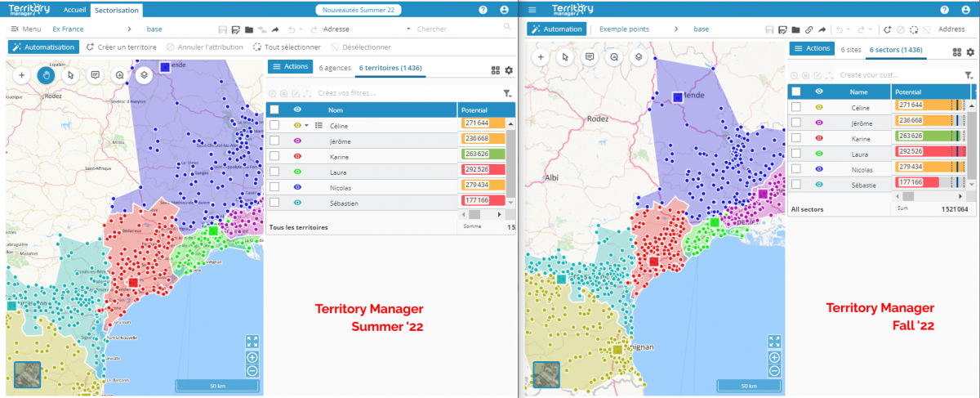Open the hamburger menu beside the Territory logo
Viewport: 980px width, 398px height.
pos(532,10)
